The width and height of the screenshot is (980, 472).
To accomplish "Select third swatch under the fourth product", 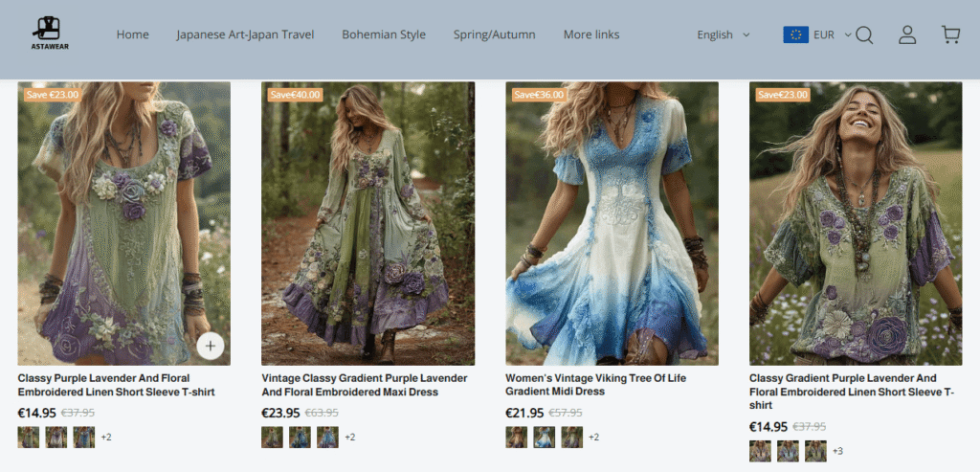I will [815, 451].
